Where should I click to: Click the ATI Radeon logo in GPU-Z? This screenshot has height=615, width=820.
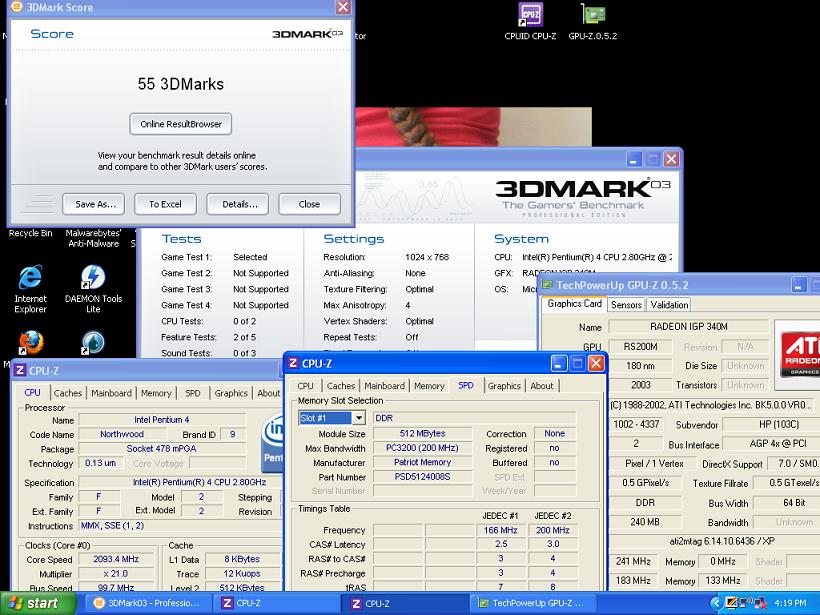click(x=798, y=355)
